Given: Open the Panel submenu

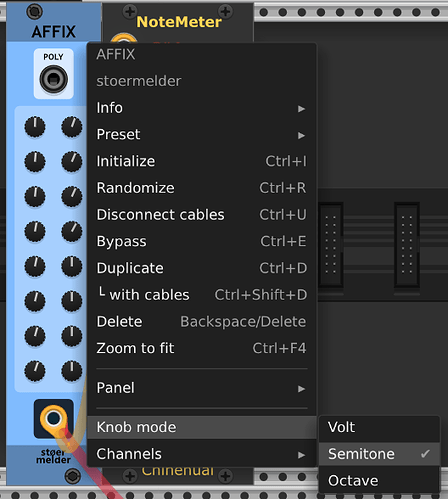Looking at the screenshot, I should click(x=201, y=388).
